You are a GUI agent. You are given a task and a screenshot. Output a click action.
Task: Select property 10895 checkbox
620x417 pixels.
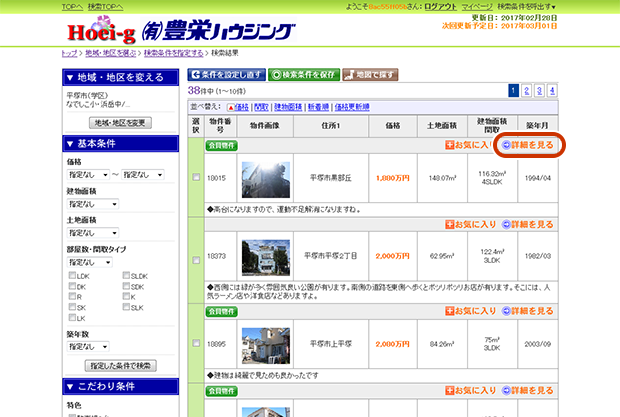196,343
